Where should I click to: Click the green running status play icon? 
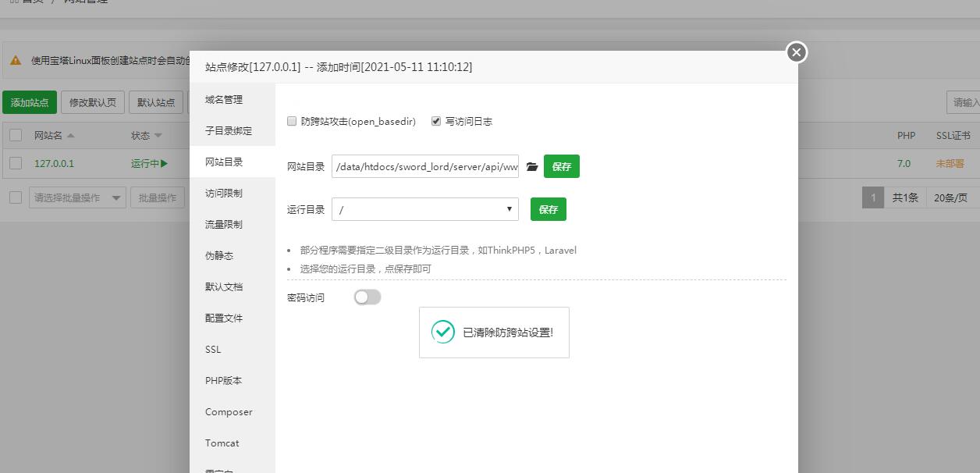point(165,163)
